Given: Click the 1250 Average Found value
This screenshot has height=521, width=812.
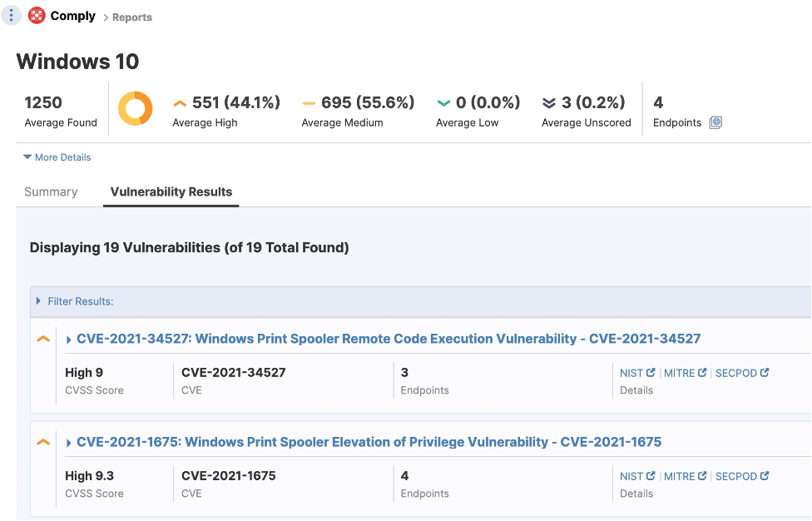Looking at the screenshot, I should pos(43,102).
